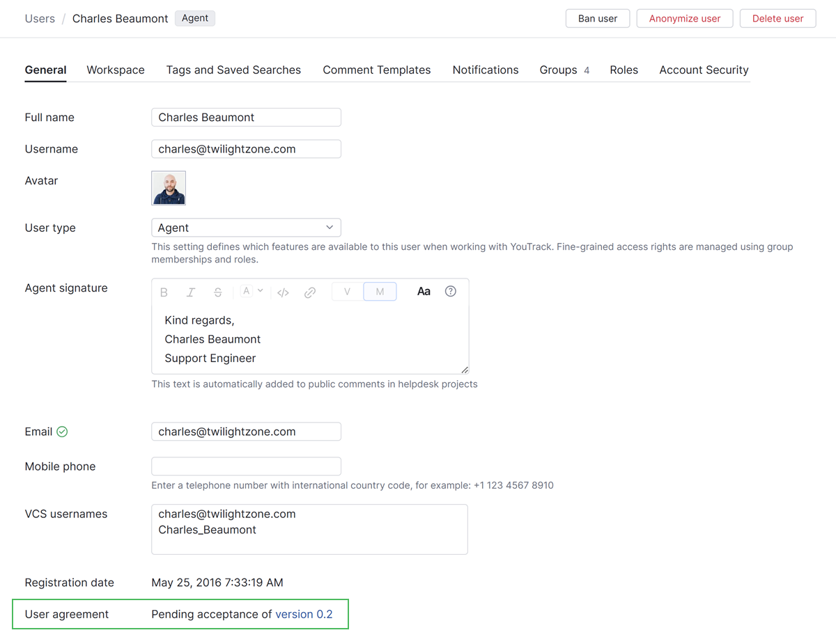
Task: Apply italic formatting in the agent signature toolbar
Action: (190, 292)
